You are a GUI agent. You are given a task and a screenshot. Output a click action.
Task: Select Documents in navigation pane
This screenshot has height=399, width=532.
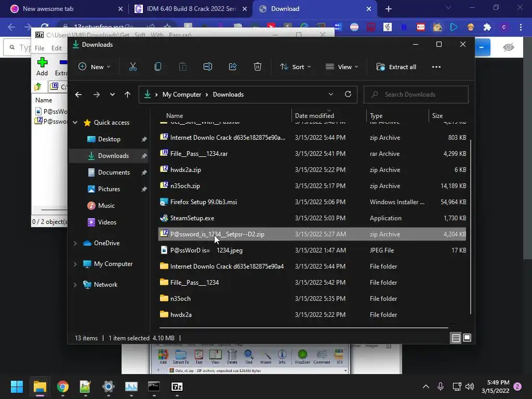point(114,172)
